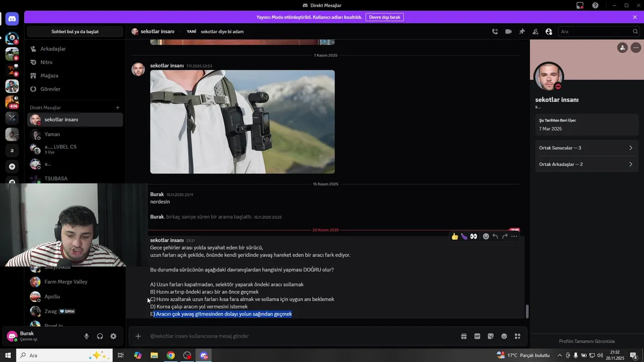644x362 pixels.
Task: Open the Windows notification center icon
Action: tap(634, 355)
